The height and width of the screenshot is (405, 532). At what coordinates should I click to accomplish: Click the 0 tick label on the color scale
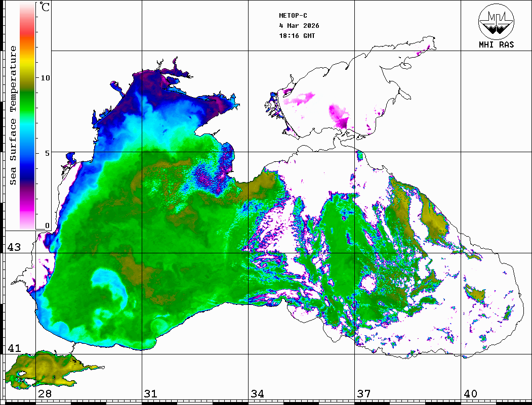coord(47,226)
